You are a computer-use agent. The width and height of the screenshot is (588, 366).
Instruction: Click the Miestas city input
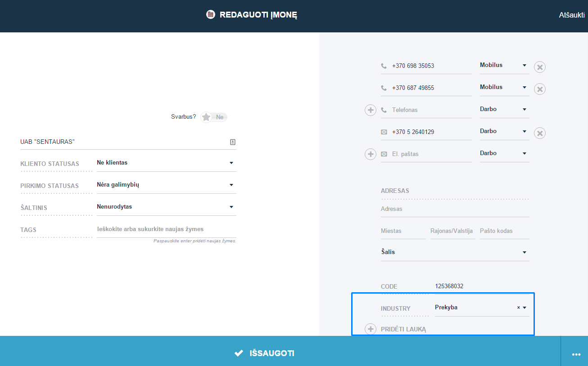tap(403, 231)
